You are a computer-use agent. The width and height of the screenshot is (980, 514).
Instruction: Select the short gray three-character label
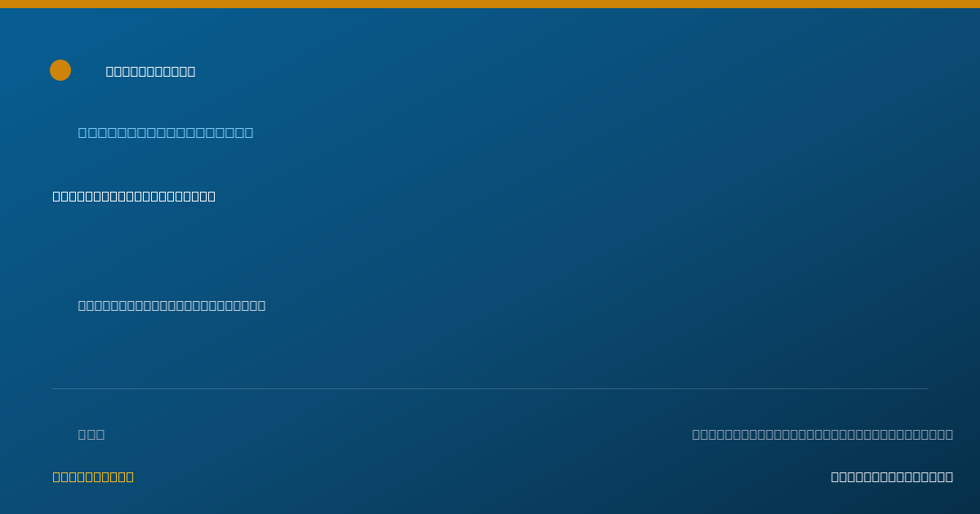pos(91,434)
